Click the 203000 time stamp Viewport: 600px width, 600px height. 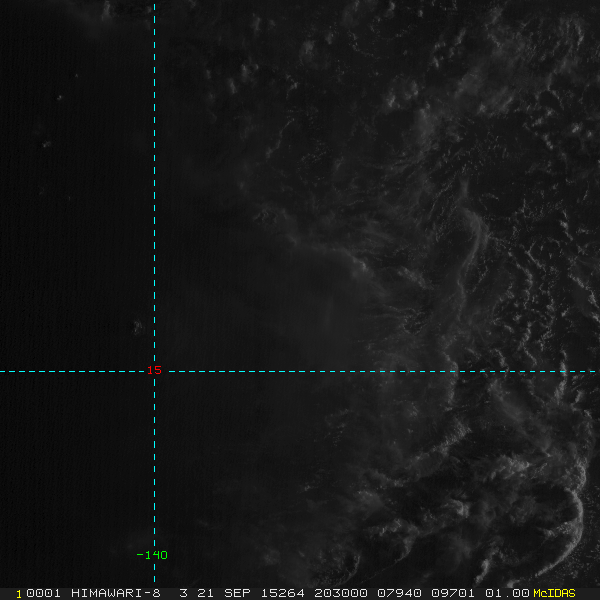[341, 593]
